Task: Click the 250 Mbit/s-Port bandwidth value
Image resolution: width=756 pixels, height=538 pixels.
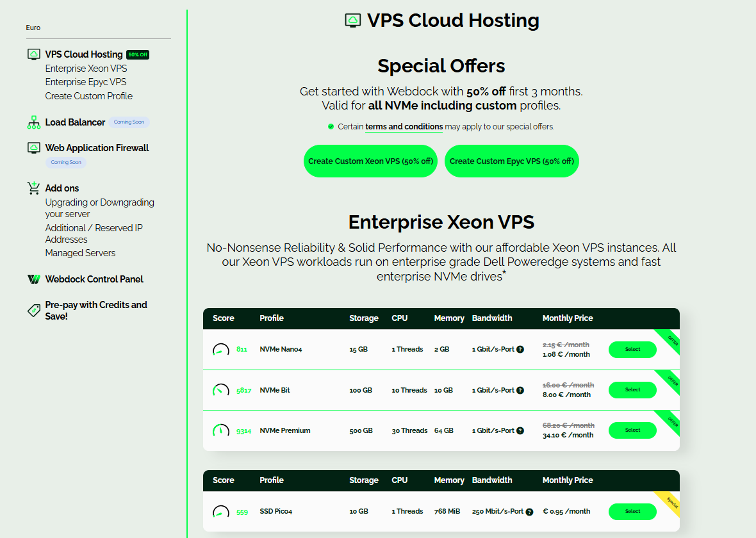Action: [498, 512]
